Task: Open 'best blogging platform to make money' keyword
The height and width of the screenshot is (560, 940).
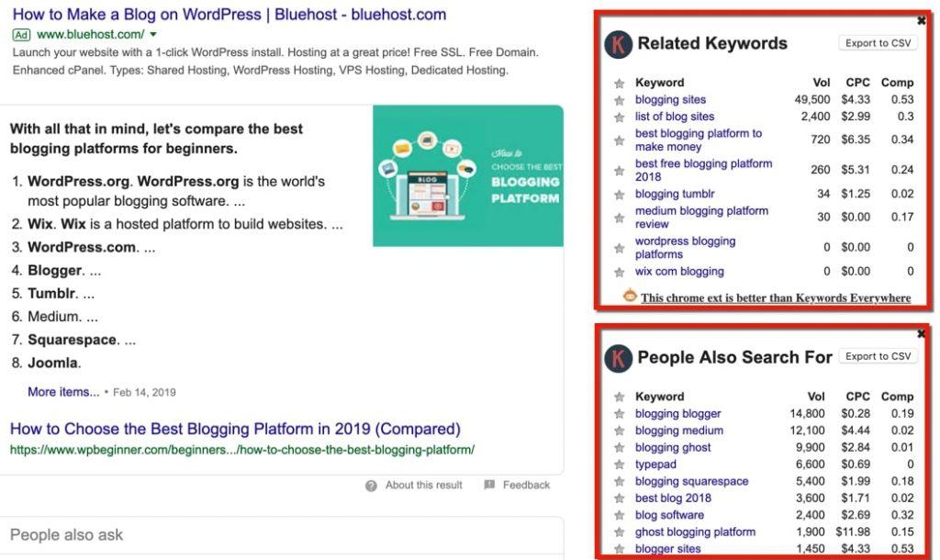Action: click(699, 140)
